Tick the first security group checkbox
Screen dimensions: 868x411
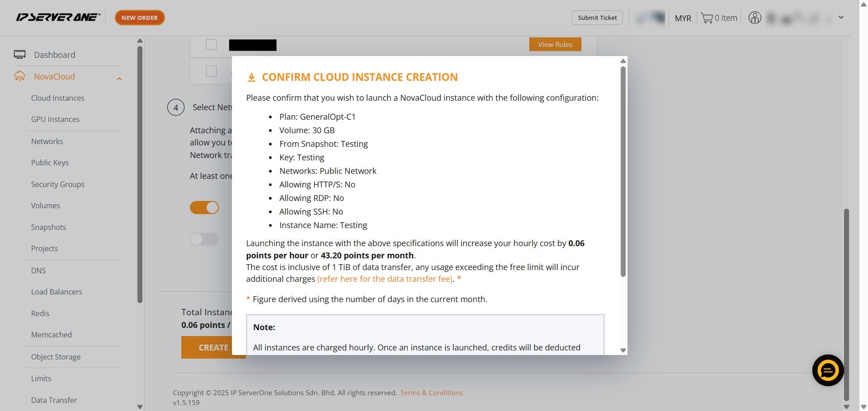[211, 45]
